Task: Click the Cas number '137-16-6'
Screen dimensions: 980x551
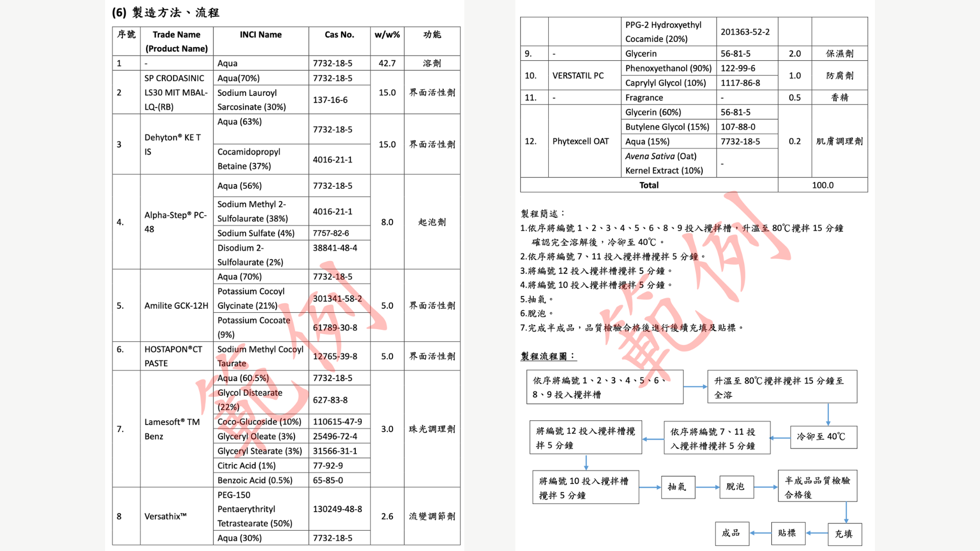Action: (x=339, y=100)
